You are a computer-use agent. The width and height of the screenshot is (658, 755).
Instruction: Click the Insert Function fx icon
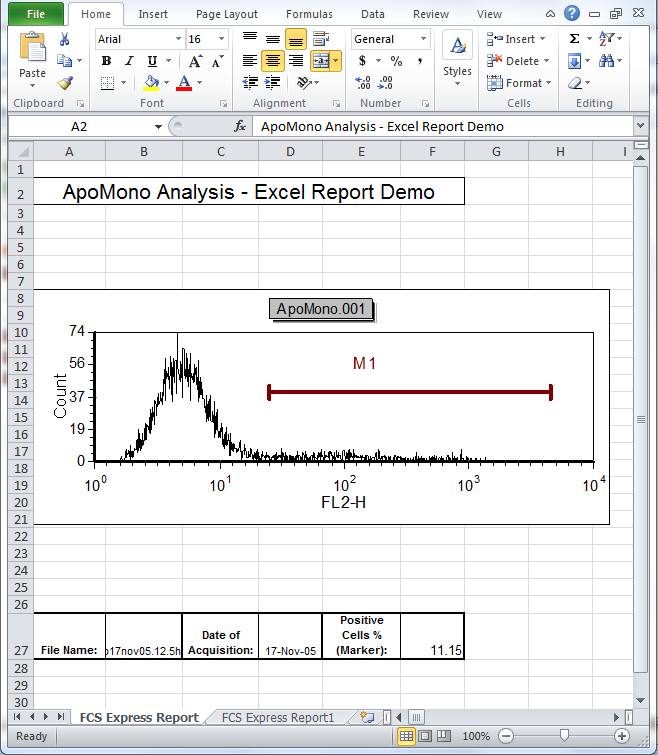pos(240,127)
